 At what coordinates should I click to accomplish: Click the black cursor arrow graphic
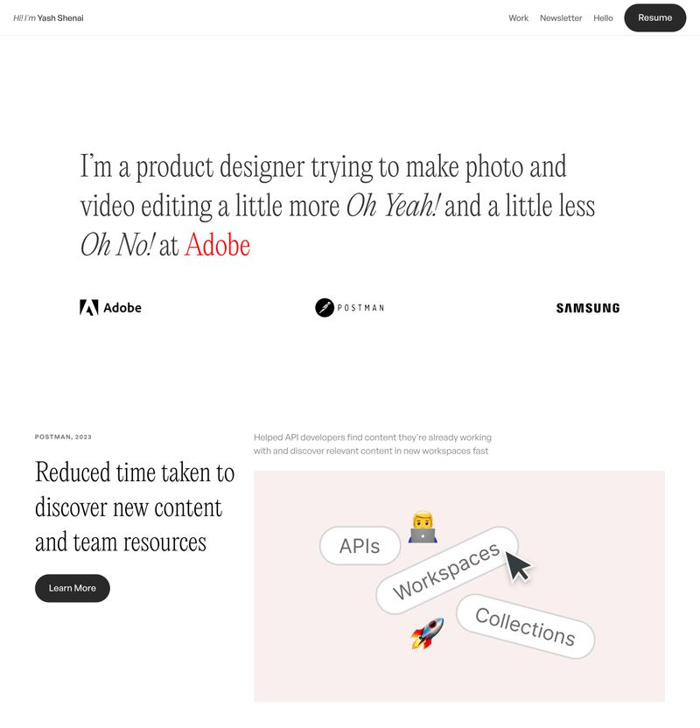pos(518,565)
